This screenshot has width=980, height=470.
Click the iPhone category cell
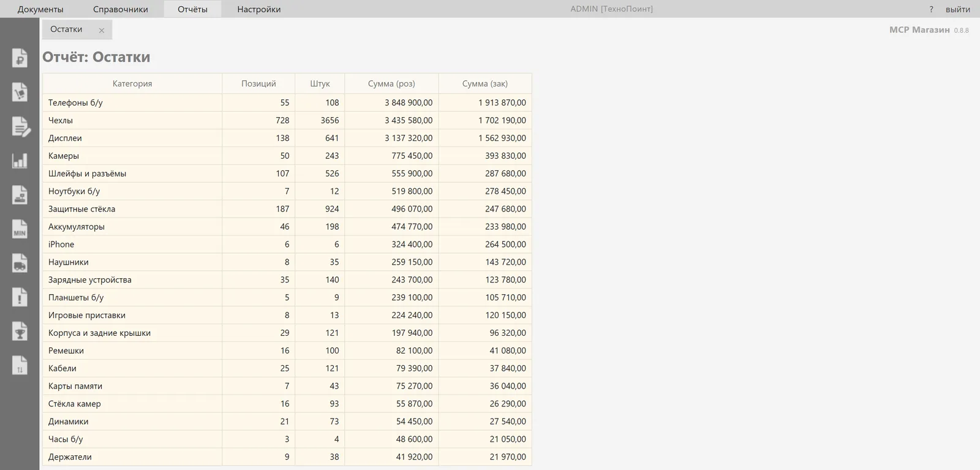click(x=132, y=244)
